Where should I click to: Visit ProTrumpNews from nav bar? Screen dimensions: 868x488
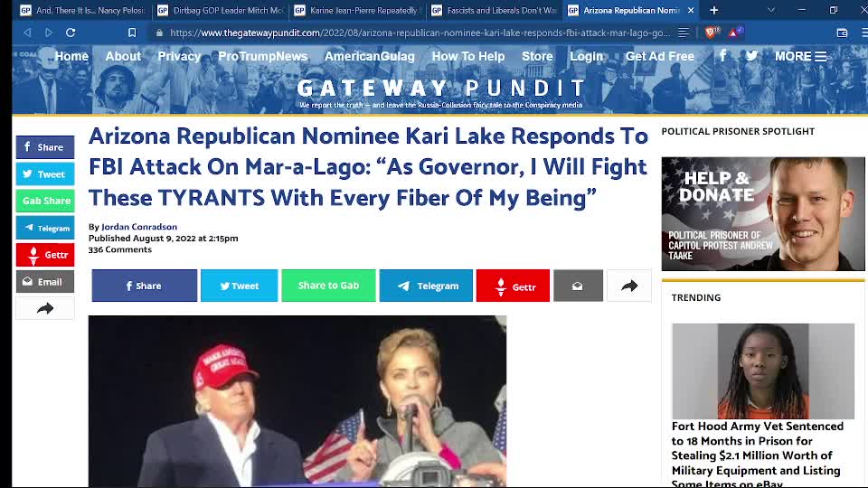[262, 56]
